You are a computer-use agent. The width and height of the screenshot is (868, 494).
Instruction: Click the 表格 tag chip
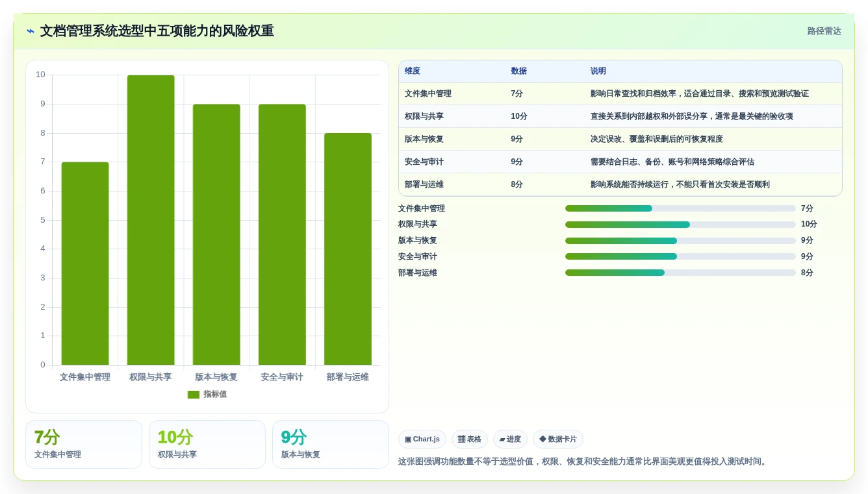pos(470,439)
